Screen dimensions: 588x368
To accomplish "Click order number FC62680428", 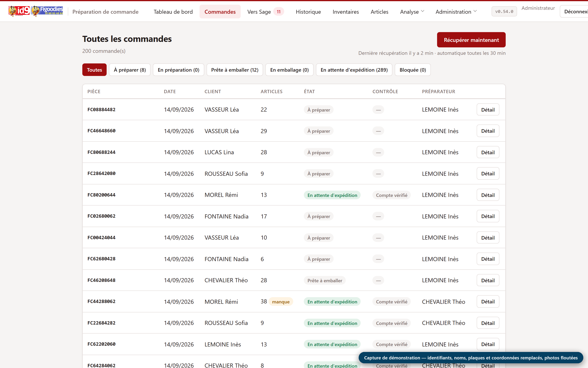I will [101, 259].
